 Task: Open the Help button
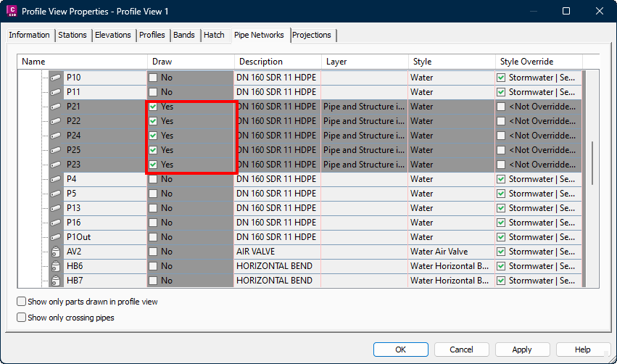coord(583,349)
